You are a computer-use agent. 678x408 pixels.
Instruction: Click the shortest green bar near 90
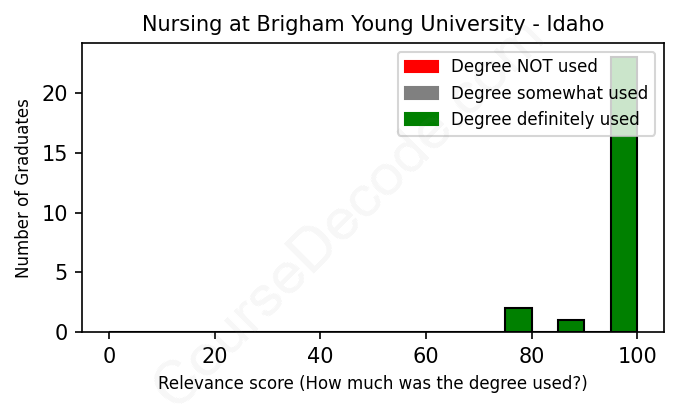point(571,326)
